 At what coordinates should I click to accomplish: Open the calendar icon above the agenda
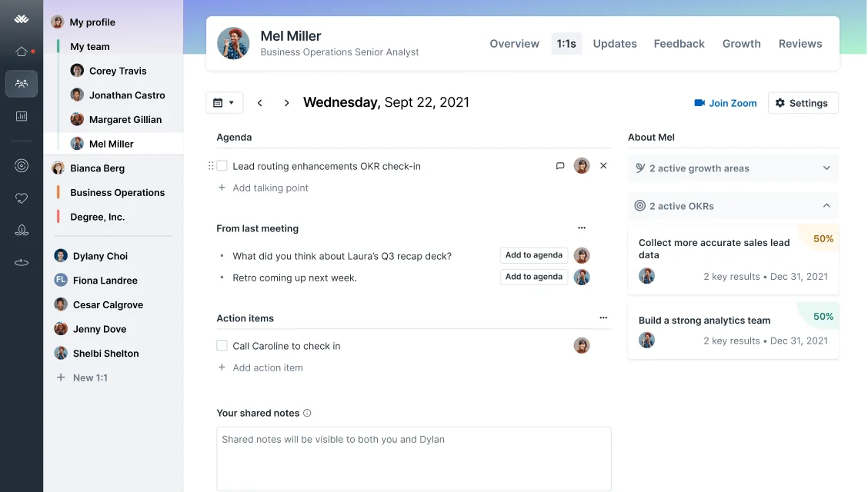[219, 102]
